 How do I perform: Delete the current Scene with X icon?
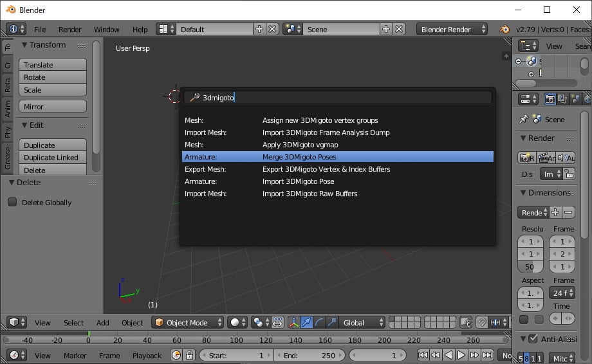(x=399, y=29)
